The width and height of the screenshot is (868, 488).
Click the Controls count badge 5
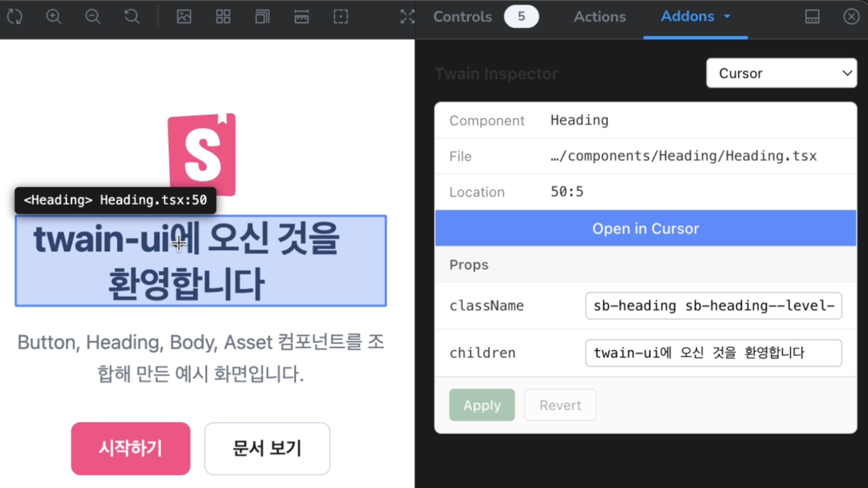521,16
